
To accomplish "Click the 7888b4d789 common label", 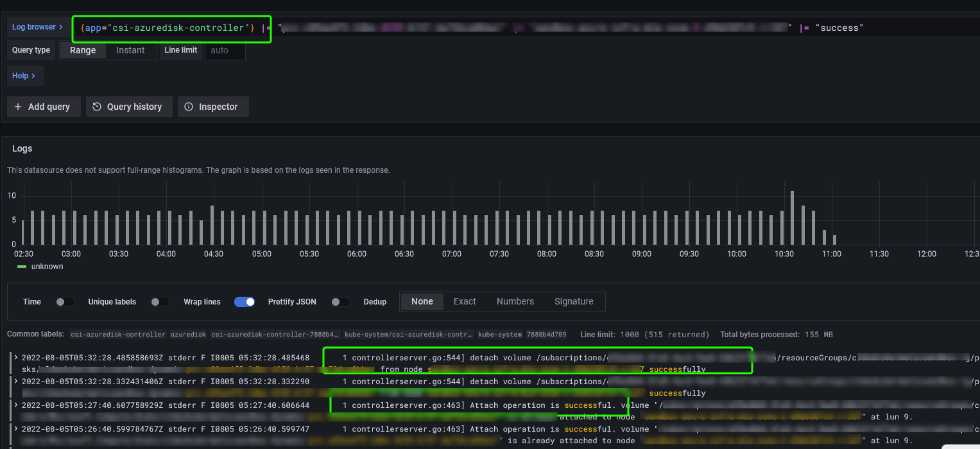I will (546, 335).
